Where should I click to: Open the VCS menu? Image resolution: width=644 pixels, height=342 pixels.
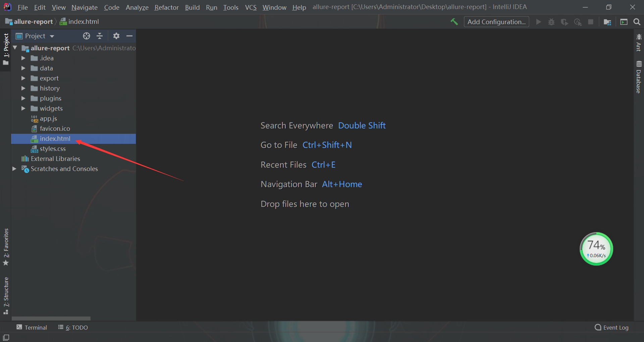coord(251,7)
